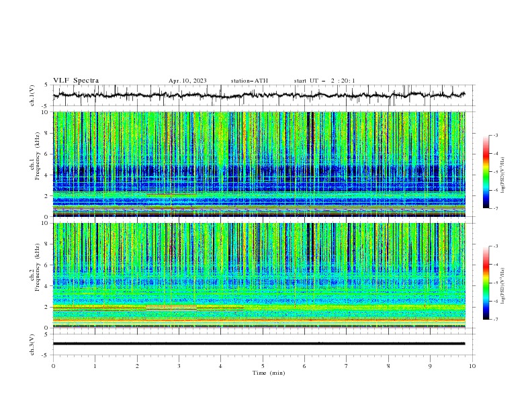Click time axis tick label "8"
Image resolution: width=532 pixels, height=411 pixels.
tap(388, 366)
